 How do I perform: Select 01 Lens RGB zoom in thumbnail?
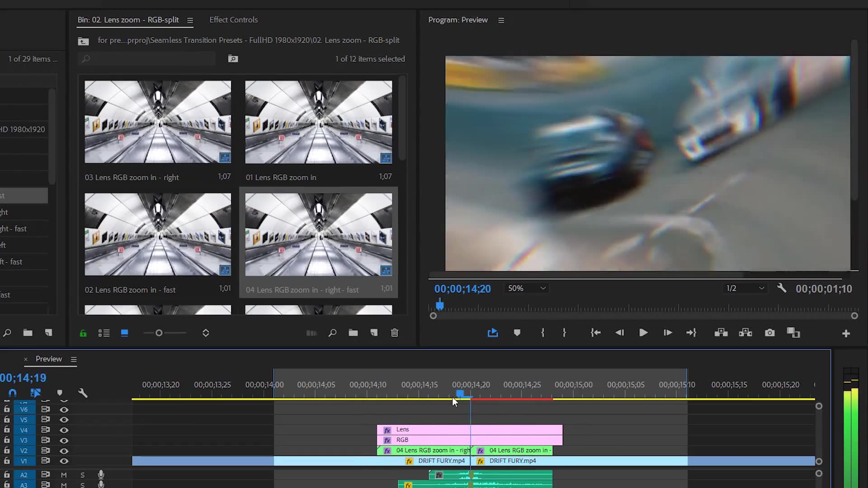pyautogui.click(x=318, y=122)
